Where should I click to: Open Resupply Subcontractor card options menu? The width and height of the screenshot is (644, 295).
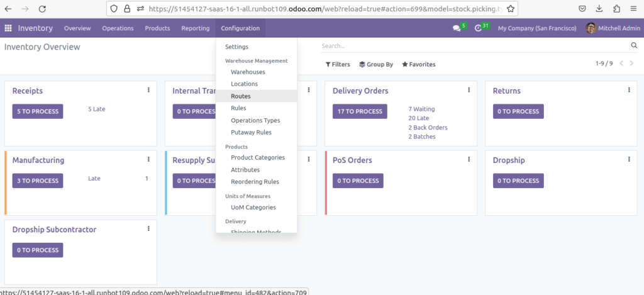tap(309, 159)
